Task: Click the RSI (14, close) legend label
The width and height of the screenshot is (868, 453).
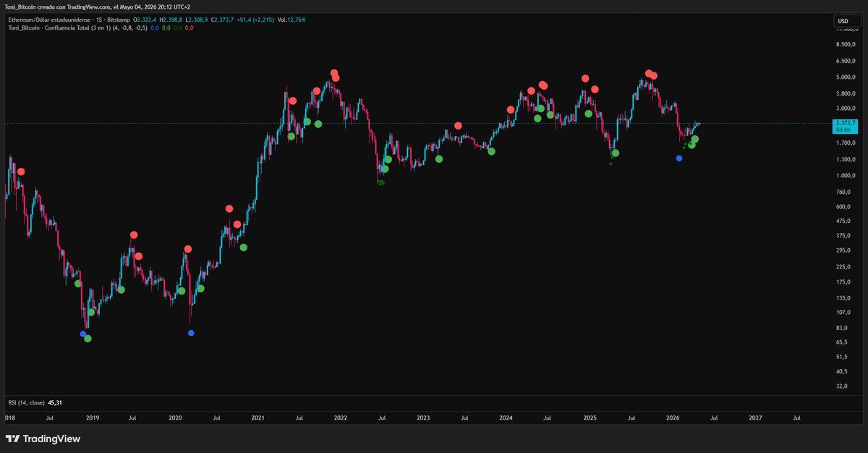Action: (x=25, y=402)
